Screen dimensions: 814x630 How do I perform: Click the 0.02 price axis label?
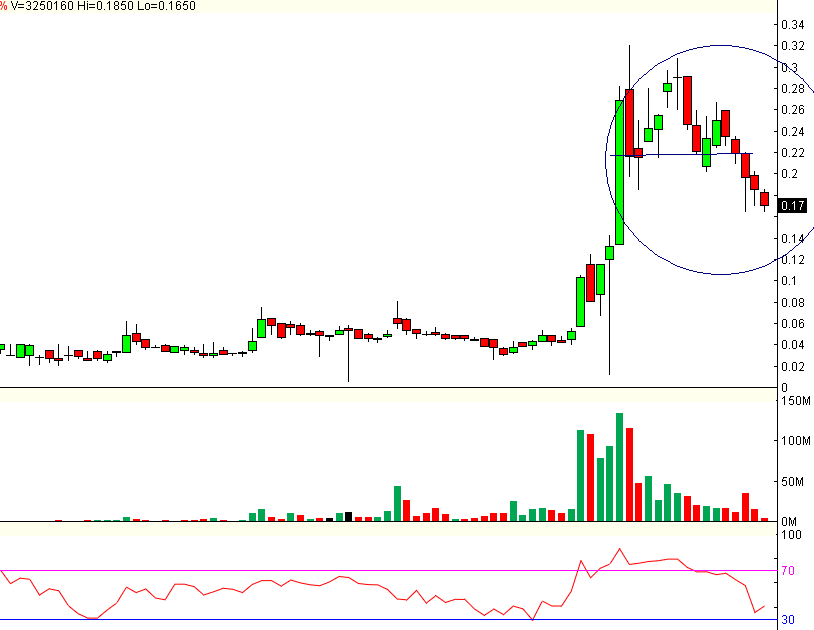(x=793, y=366)
